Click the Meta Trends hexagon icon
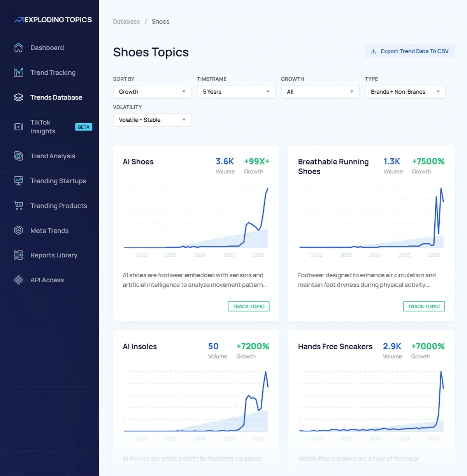This screenshot has height=476, width=467. tap(18, 230)
